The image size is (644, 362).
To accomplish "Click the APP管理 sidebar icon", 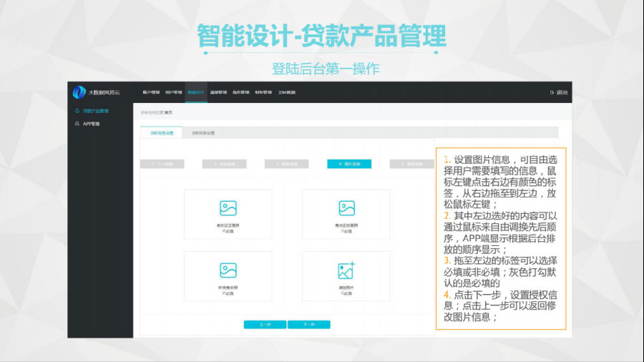I will click(77, 124).
